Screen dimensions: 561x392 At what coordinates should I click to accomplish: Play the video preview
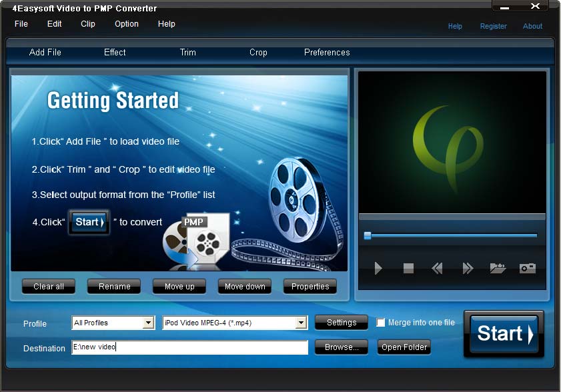(x=378, y=268)
